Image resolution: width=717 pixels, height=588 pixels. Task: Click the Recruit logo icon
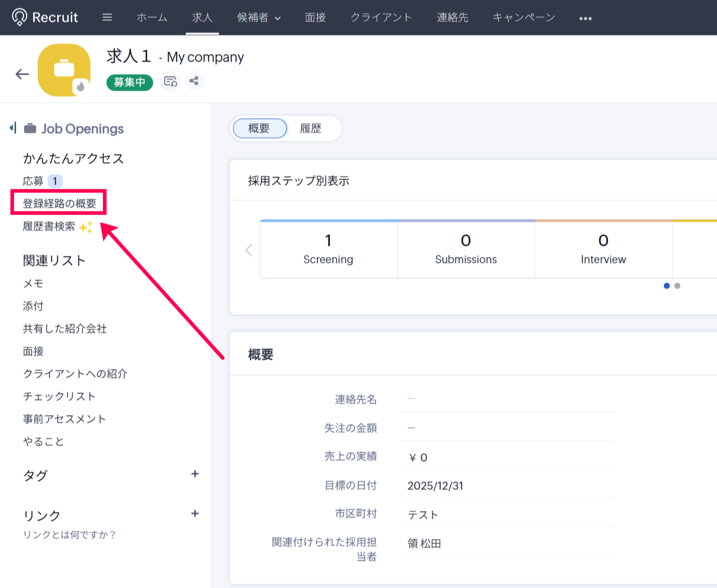[20, 17]
